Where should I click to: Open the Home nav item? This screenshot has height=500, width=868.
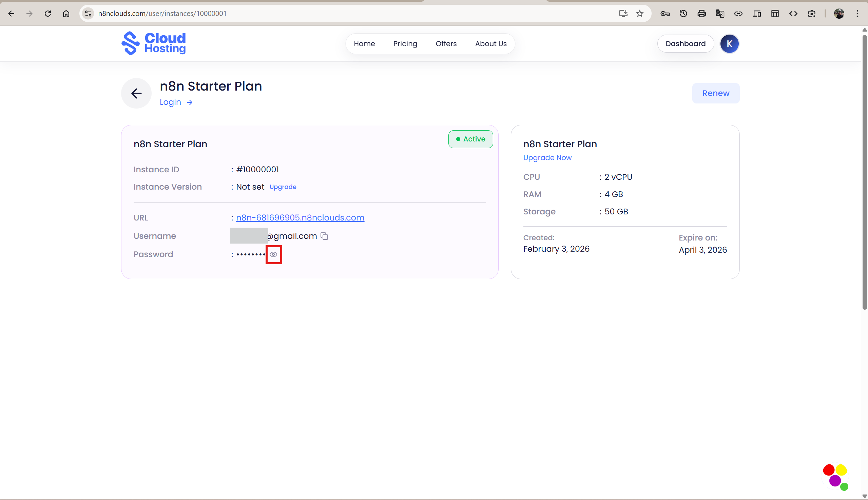(364, 44)
